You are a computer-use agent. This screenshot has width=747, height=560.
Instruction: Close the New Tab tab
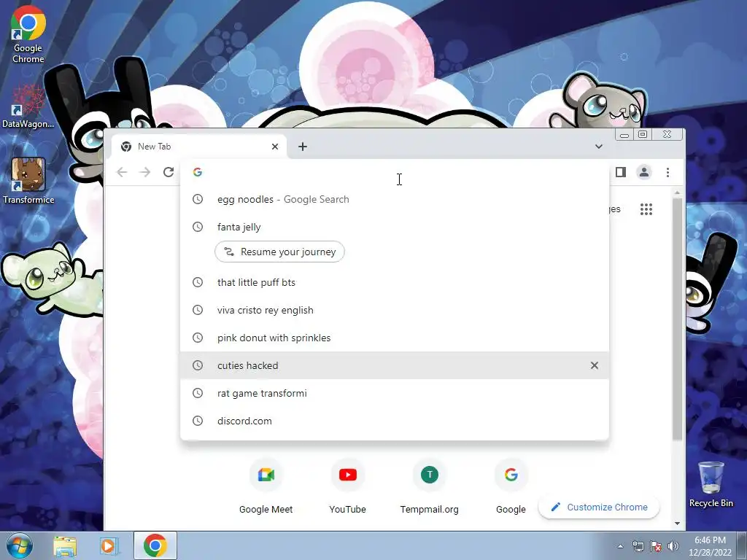tap(275, 147)
